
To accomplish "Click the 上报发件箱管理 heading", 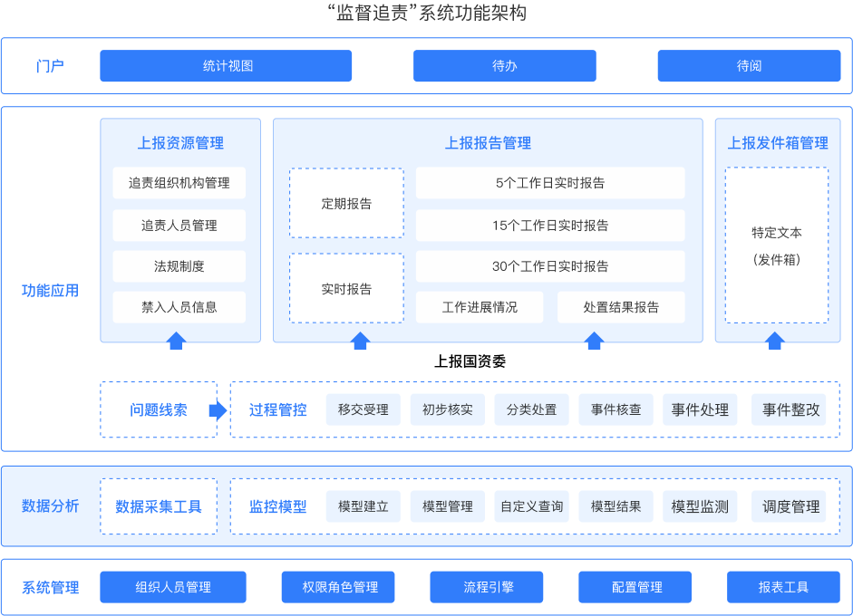I will pyautogui.click(x=778, y=143).
